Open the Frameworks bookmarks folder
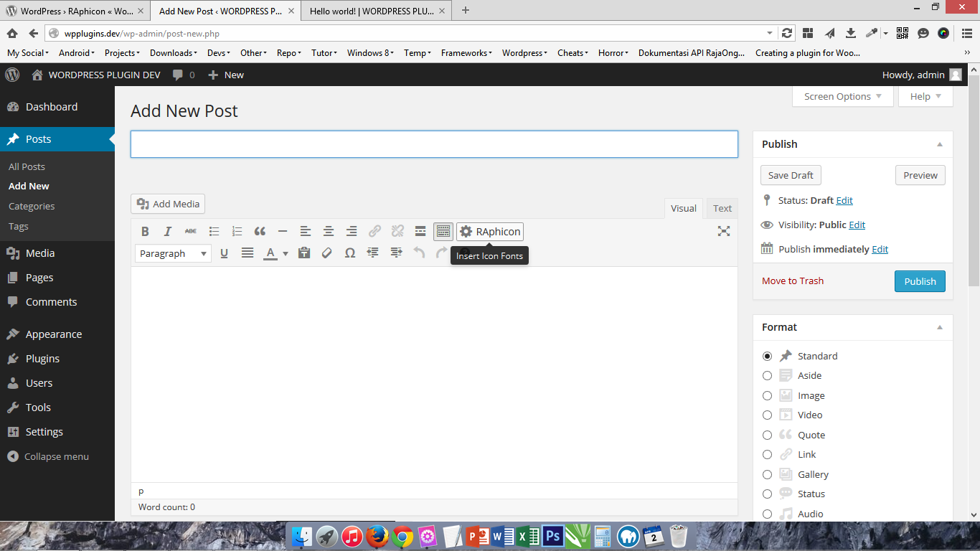The image size is (980, 551). coord(466,52)
